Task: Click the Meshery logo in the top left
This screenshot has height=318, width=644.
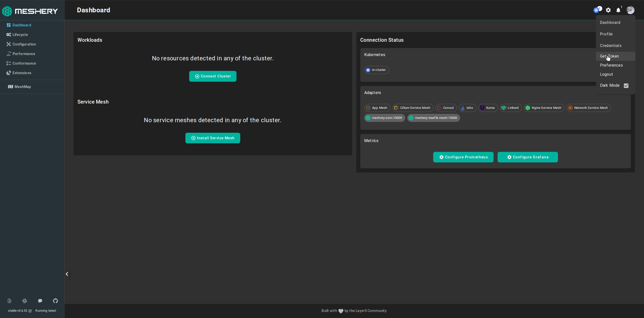Action: click(x=30, y=11)
